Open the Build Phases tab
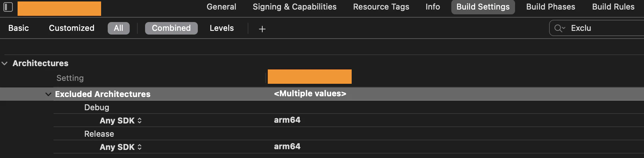The height and width of the screenshot is (158, 644). (551, 7)
